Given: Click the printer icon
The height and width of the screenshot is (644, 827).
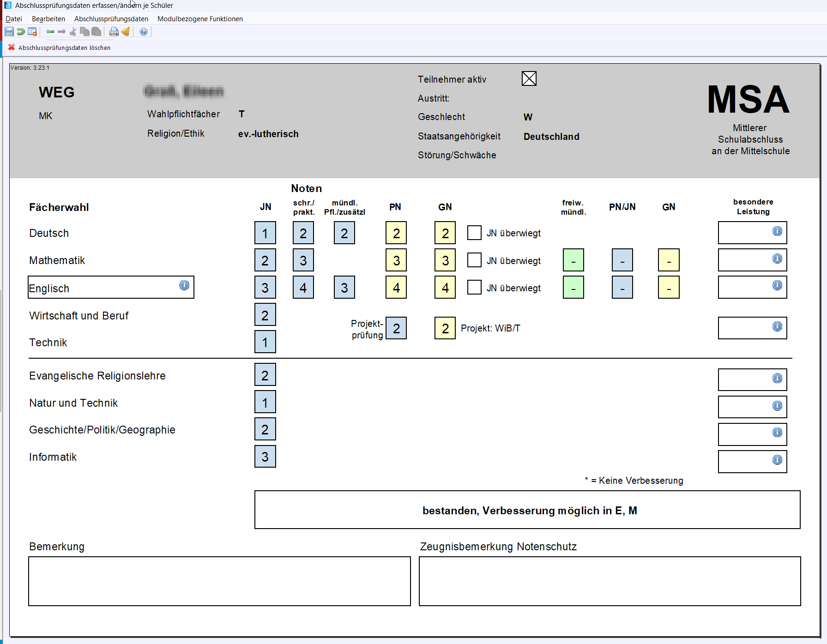Looking at the screenshot, I should (114, 32).
